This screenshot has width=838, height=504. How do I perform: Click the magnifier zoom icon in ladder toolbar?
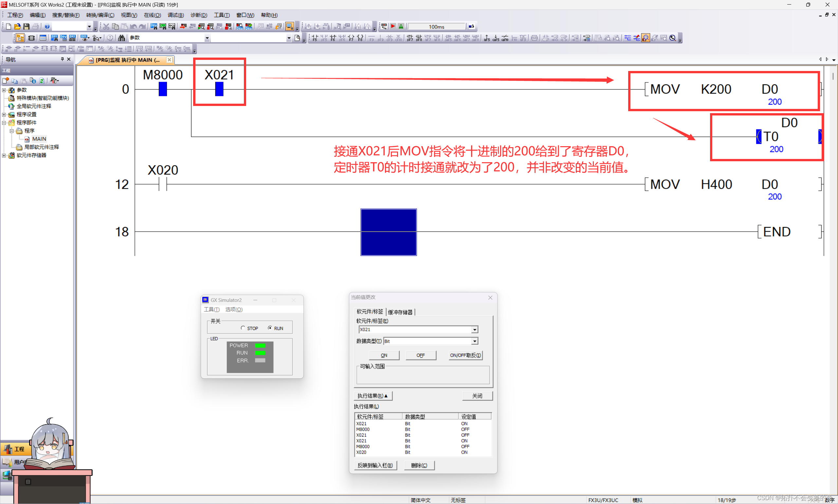click(x=672, y=38)
